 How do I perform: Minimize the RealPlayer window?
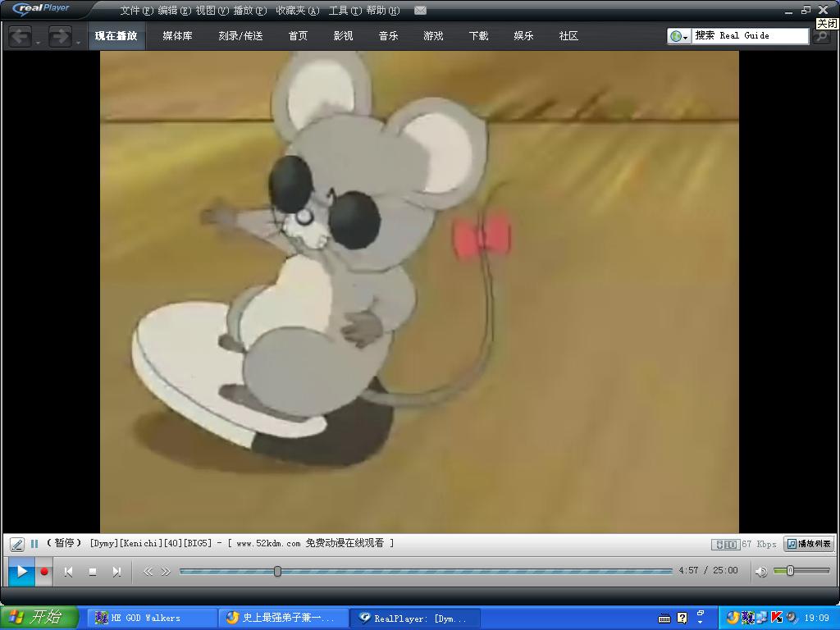788,10
